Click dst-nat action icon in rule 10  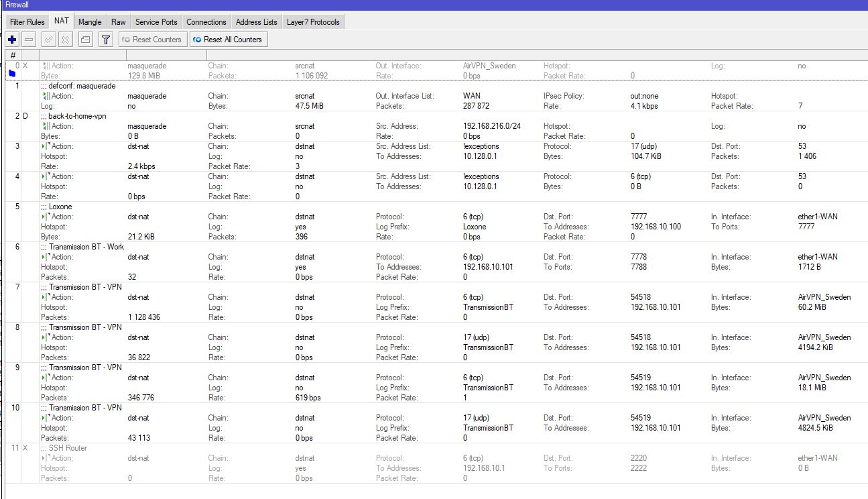[46, 418]
